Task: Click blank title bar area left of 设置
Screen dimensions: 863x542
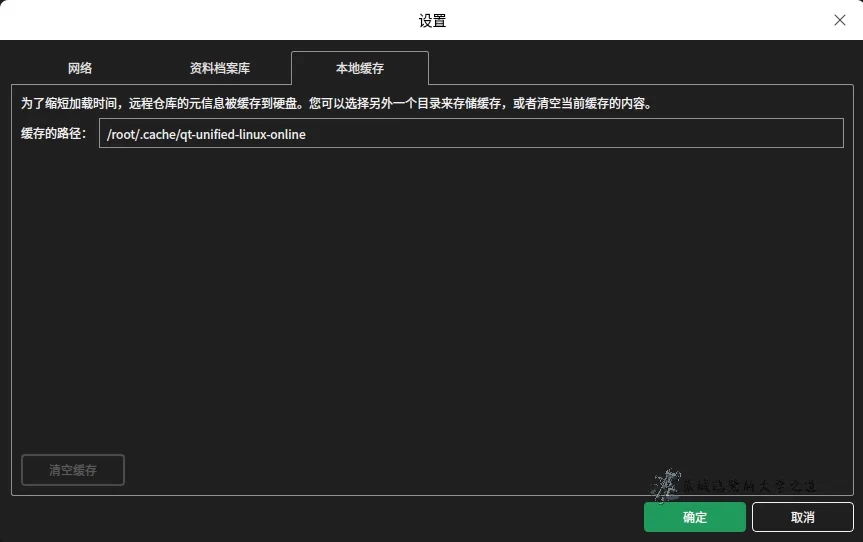Action: [x=200, y=20]
